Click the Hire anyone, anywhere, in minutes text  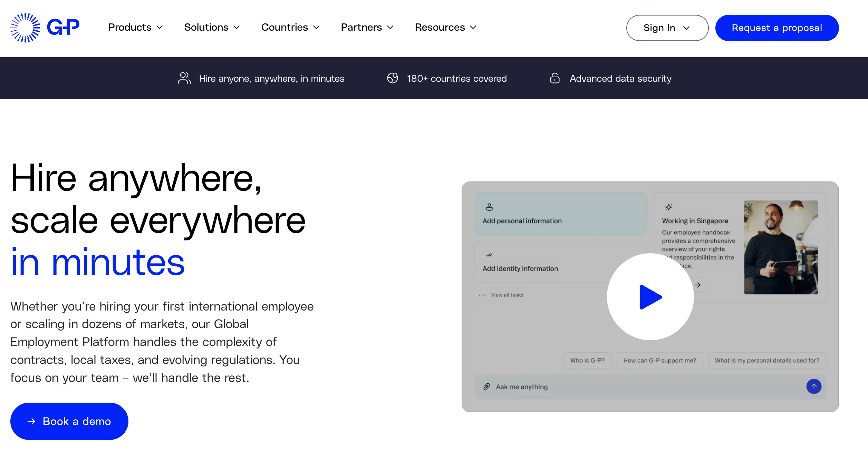pyautogui.click(x=272, y=79)
